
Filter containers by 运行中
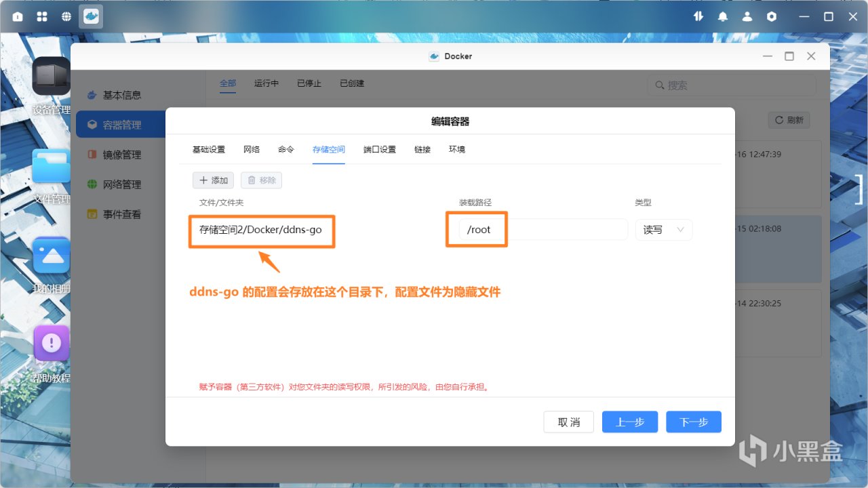click(267, 83)
